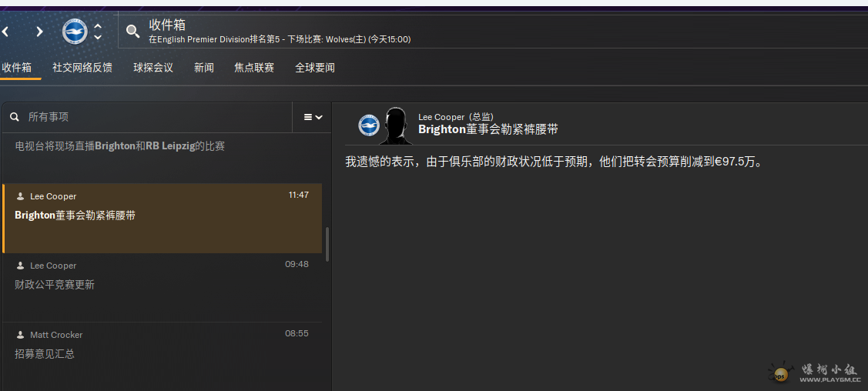This screenshot has height=391, width=868.
Task: Click the search magnifier icon in top bar
Action: (x=133, y=32)
